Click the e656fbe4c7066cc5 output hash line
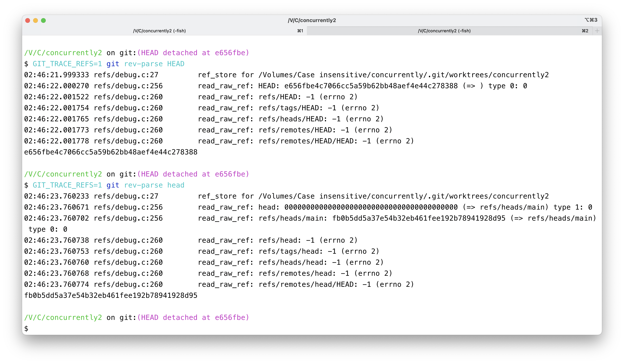 [111, 152]
